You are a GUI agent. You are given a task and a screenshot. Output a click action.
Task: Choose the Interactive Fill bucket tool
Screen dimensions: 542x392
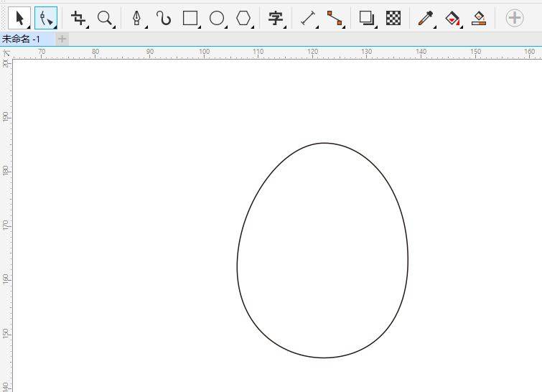click(452, 18)
